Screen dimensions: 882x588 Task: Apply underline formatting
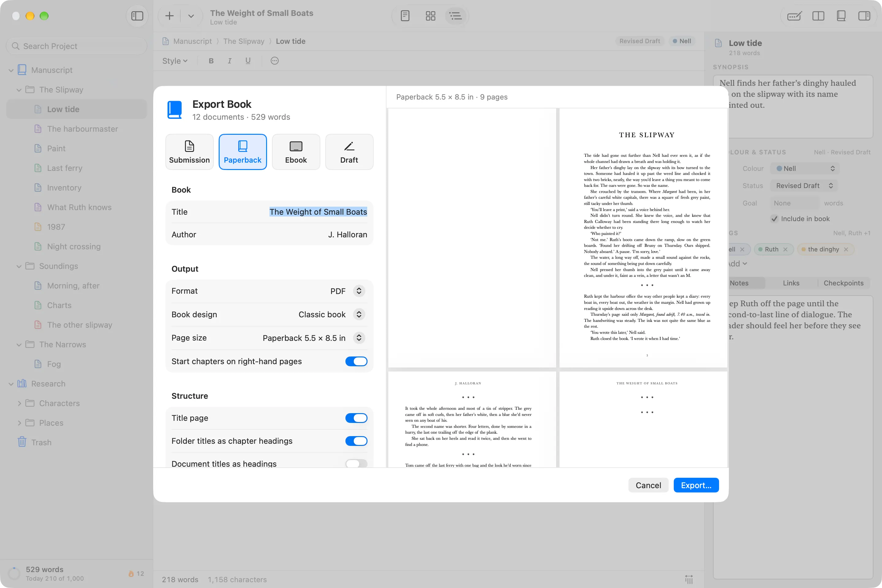click(248, 61)
